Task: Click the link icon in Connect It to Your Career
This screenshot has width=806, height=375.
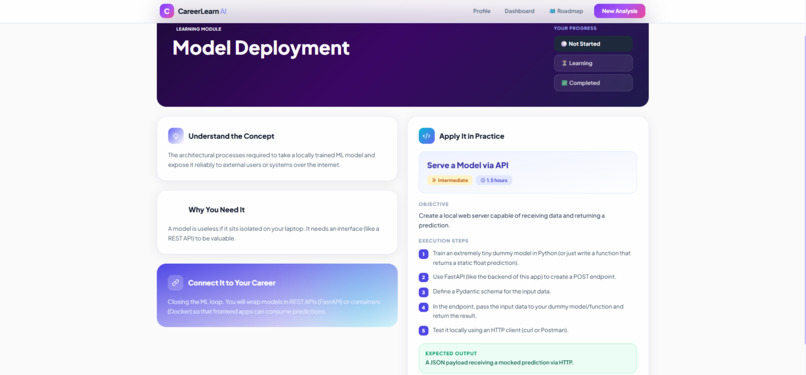Action: [175, 283]
